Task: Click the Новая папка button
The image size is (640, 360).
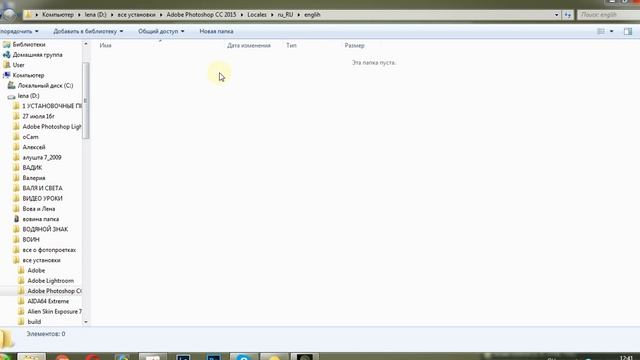Action: pyautogui.click(x=216, y=31)
